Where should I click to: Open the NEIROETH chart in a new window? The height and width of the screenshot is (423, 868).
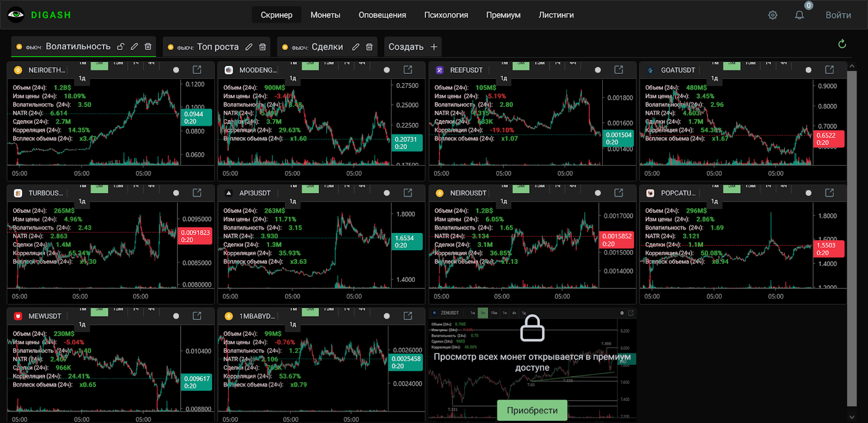197,70
